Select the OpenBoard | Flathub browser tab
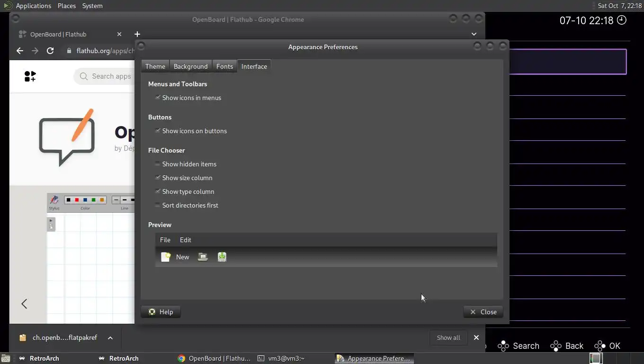The image size is (644, 364). [x=70, y=34]
